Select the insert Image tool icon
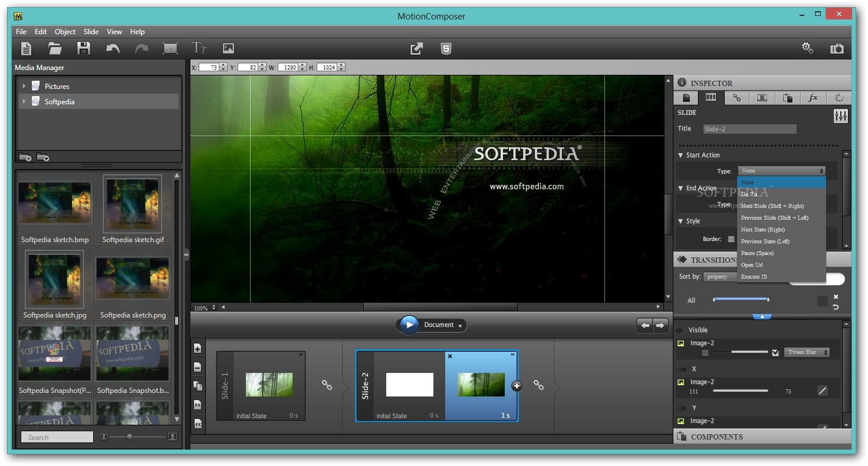The height and width of the screenshot is (466, 868). tap(228, 48)
